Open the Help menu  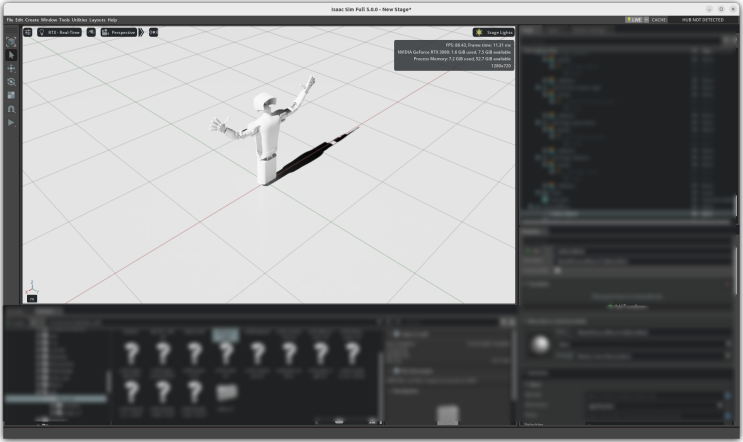click(x=112, y=20)
